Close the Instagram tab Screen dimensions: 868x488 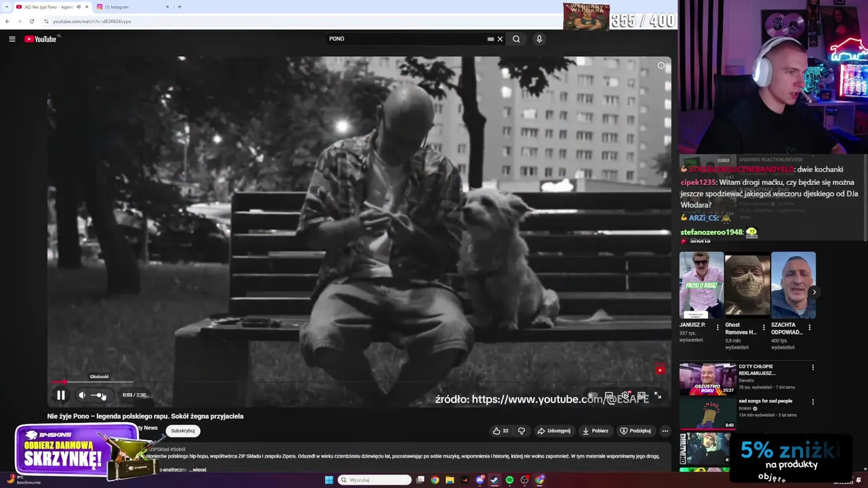point(167,7)
